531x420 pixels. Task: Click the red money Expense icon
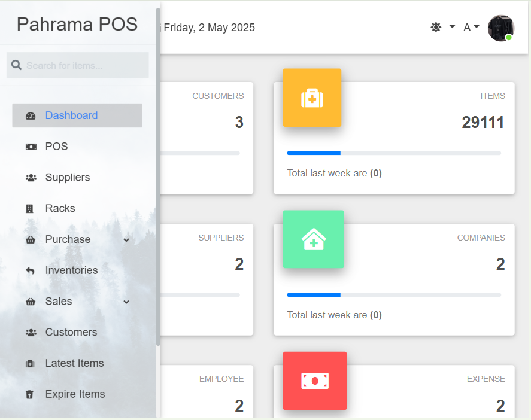[314, 381]
